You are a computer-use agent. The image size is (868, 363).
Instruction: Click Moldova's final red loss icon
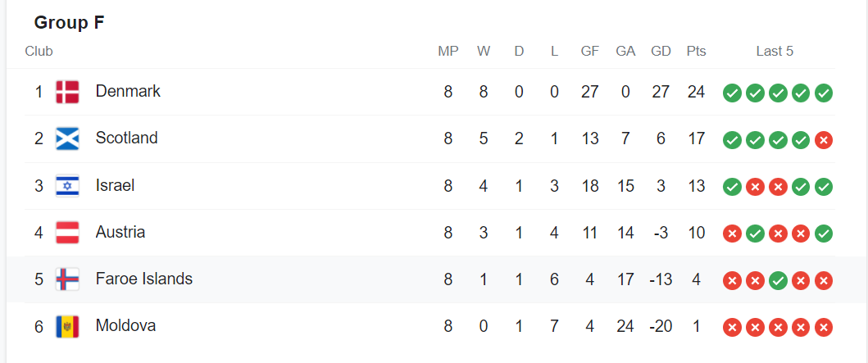tap(824, 328)
